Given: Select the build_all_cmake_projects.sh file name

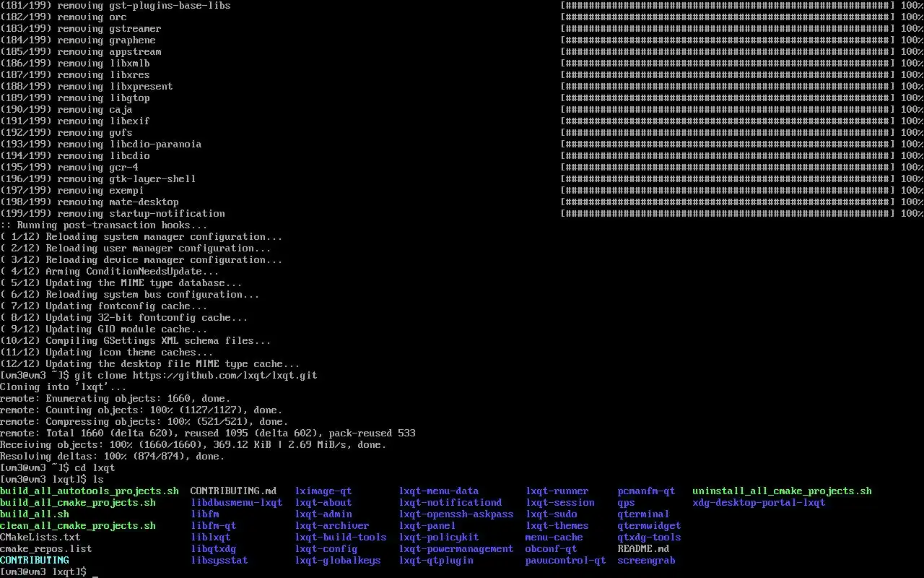Looking at the screenshot, I should 78,503.
